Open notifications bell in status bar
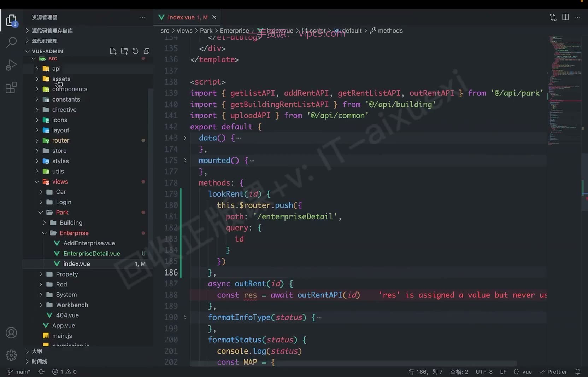This screenshot has height=377, width=588. pyautogui.click(x=578, y=372)
